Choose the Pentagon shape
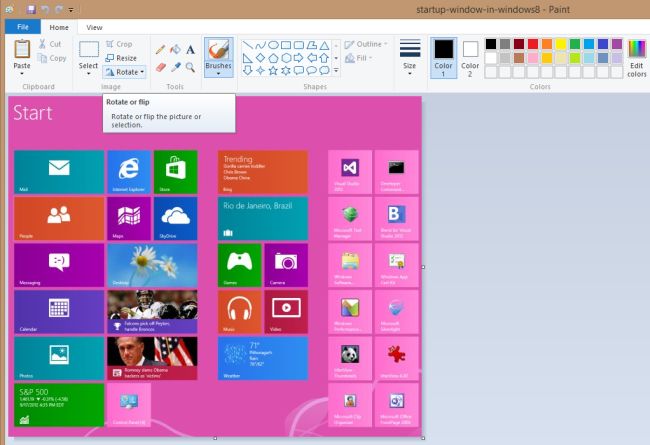Image resolution: width=650 pixels, height=445 pixels. click(273, 58)
